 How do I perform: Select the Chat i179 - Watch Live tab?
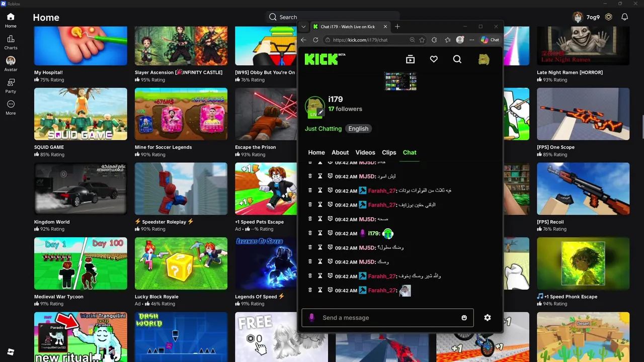tap(350, 27)
